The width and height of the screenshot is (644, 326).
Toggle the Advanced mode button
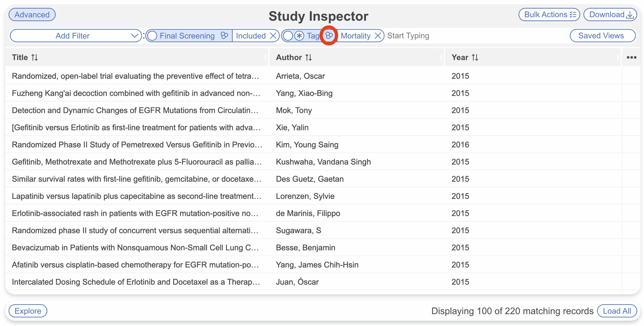(32, 15)
